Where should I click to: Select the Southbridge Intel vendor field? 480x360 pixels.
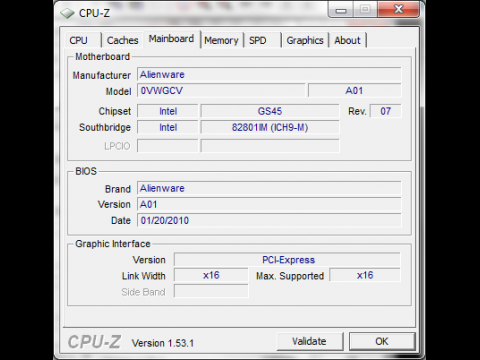168,127
